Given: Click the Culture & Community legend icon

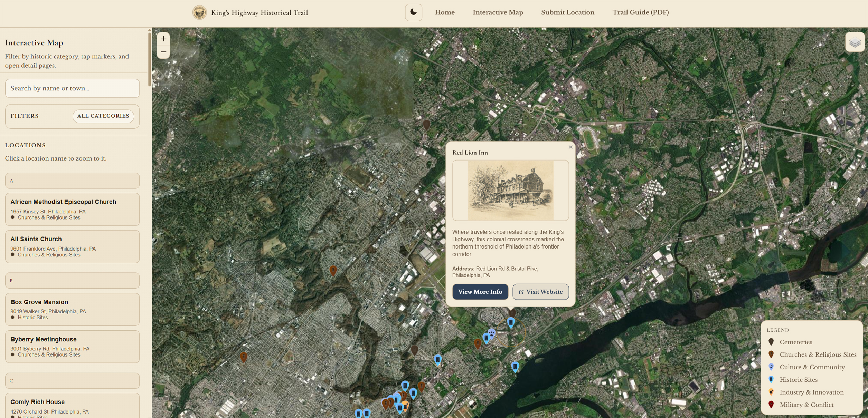Looking at the screenshot, I should click(x=771, y=367).
